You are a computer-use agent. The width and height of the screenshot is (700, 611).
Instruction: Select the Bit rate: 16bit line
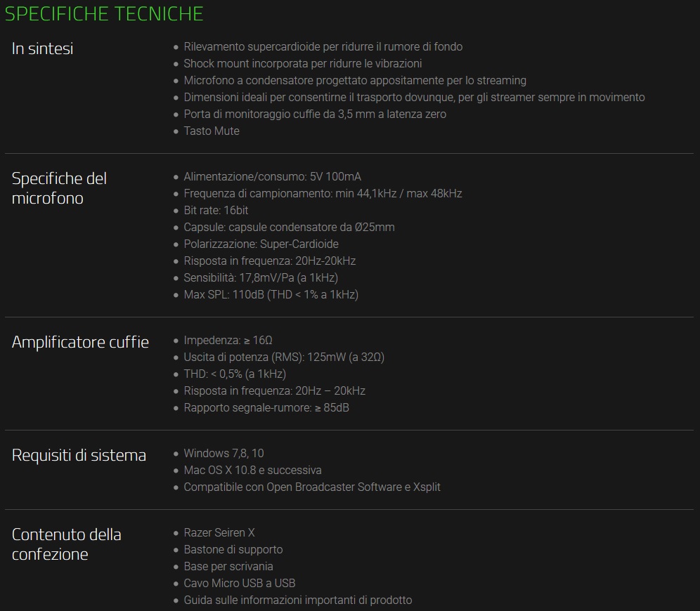pyautogui.click(x=216, y=211)
